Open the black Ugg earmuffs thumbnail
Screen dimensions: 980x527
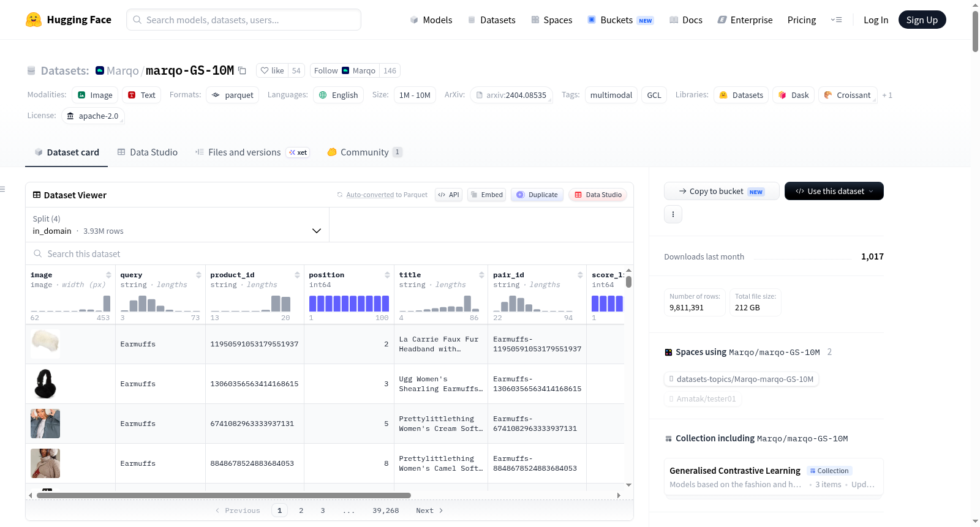point(45,384)
